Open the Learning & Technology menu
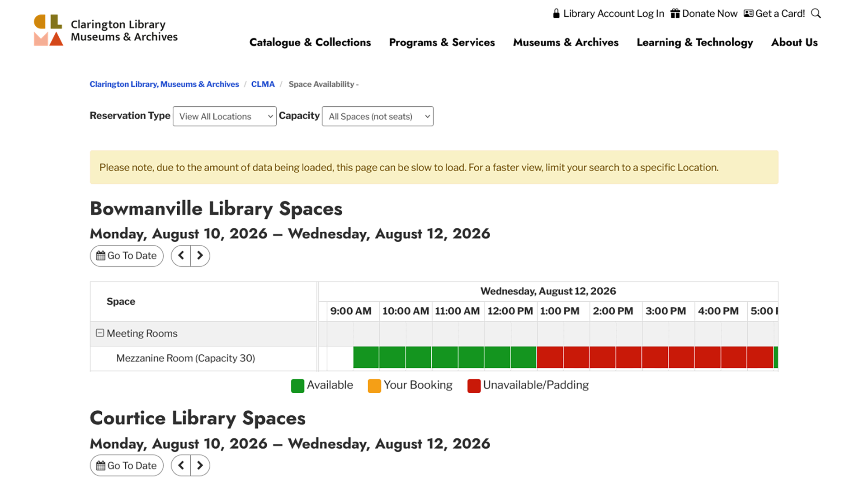Viewport: 868px width, 488px height. (695, 42)
